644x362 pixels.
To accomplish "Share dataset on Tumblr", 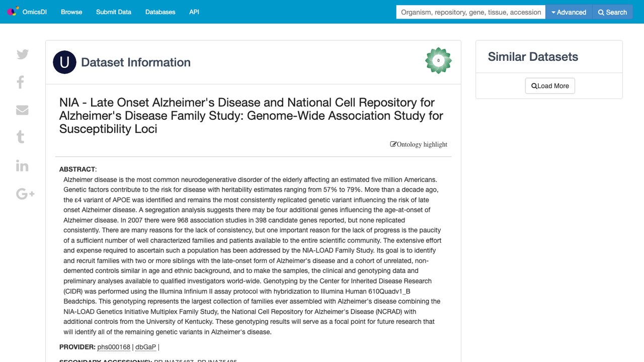I will tap(21, 137).
